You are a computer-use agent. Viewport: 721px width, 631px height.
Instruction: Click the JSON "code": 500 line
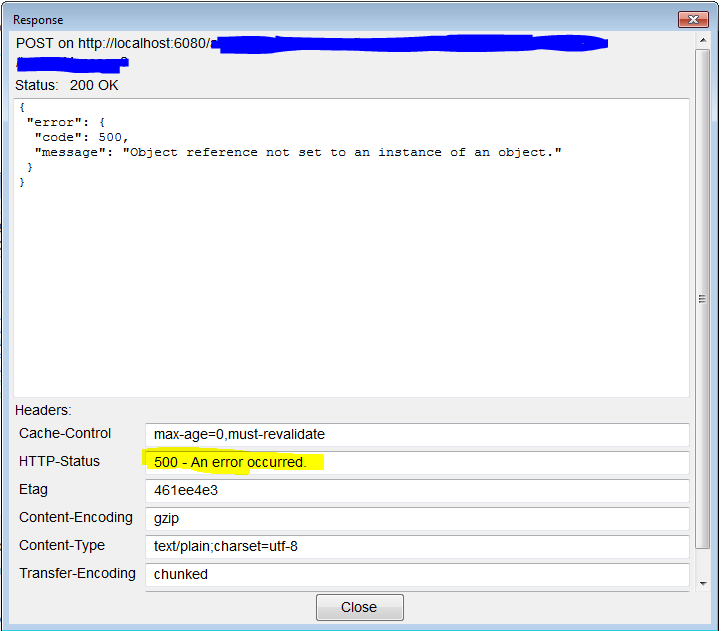81,138
